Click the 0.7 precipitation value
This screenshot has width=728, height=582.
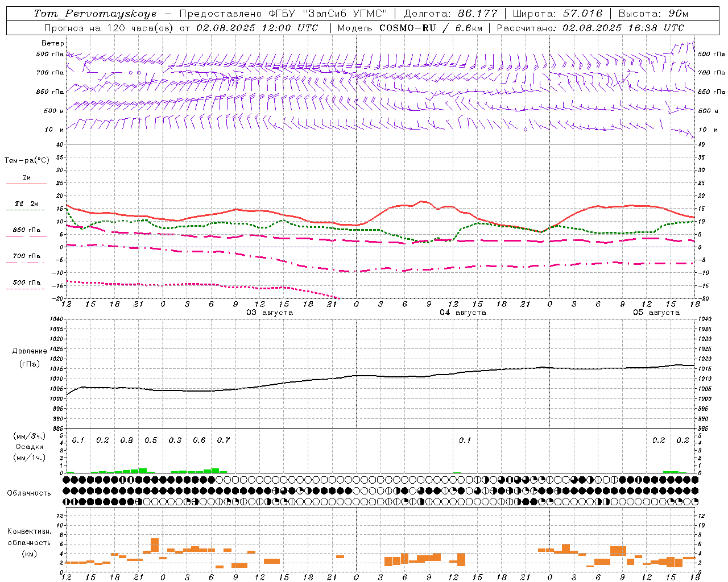coord(224,440)
